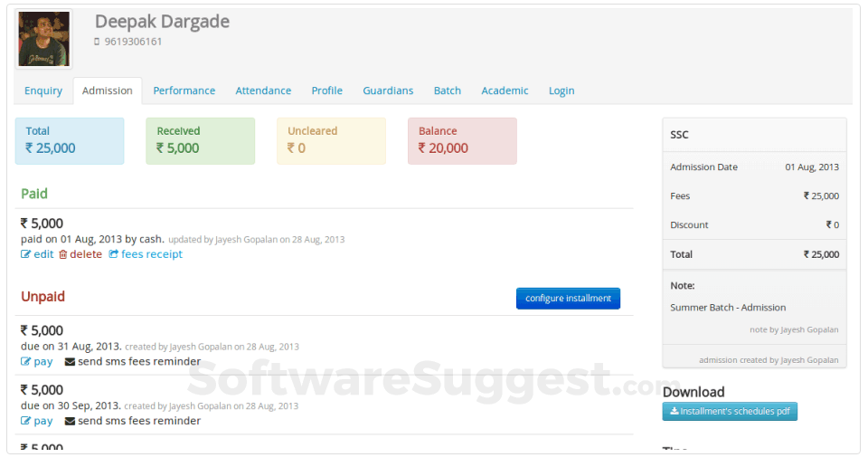Open the Attendance tab
The image size is (868, 467).
(x=263, y=91)
